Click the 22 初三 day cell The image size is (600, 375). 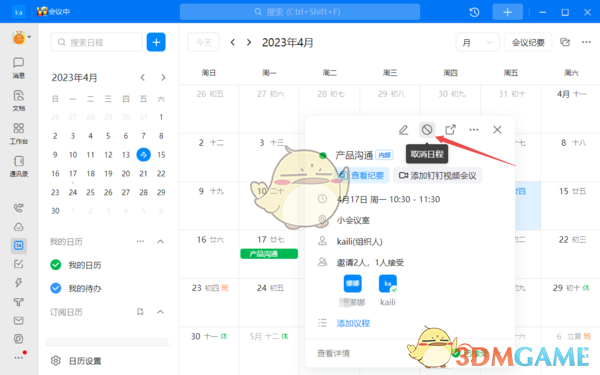[x=570, y=254]
